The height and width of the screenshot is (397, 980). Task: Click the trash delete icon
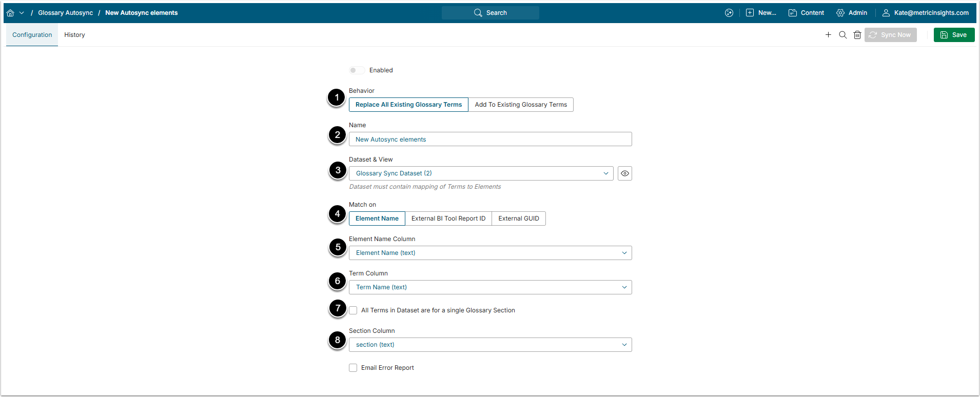point(857,35)
